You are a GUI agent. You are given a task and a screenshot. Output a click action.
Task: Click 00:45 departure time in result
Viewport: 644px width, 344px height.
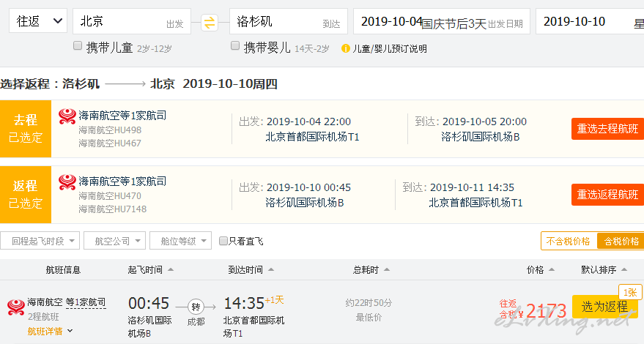(x=149, y=303)
